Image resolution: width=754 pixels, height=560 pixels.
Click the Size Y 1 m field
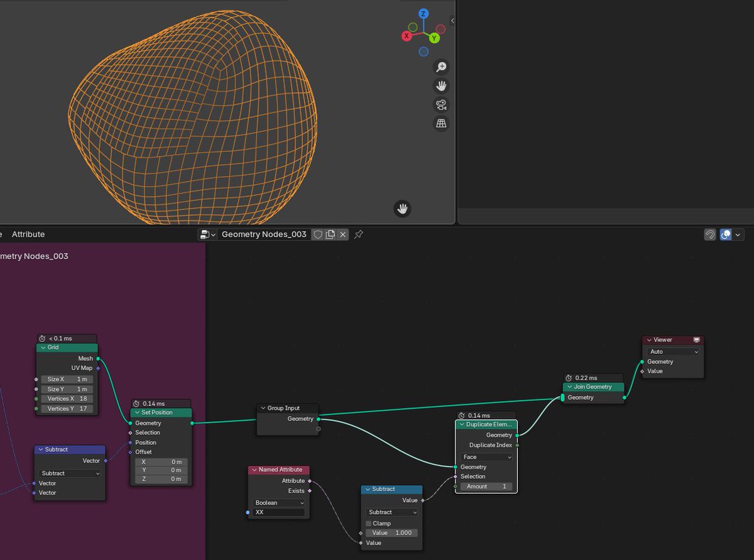coord(67,390)
